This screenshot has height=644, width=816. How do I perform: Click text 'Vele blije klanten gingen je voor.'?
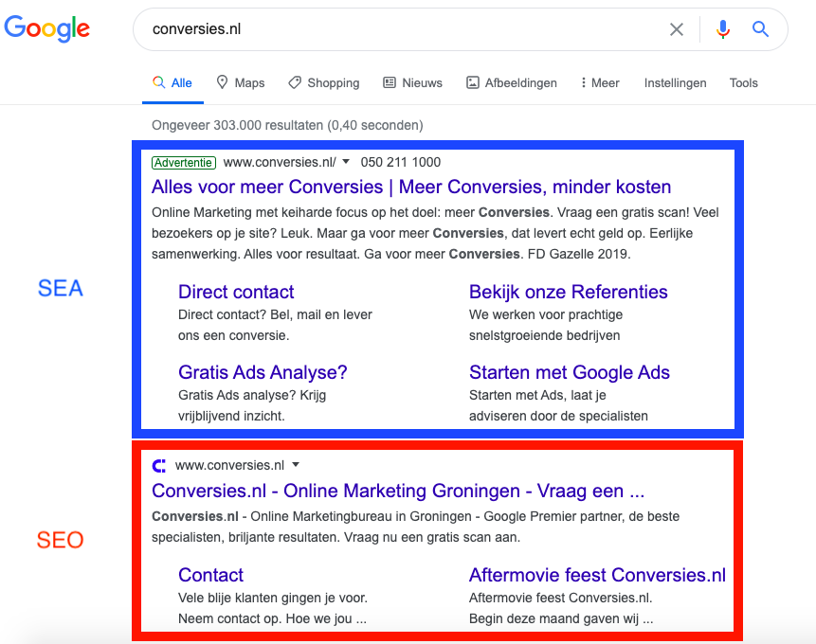click(x=273, y=598)
